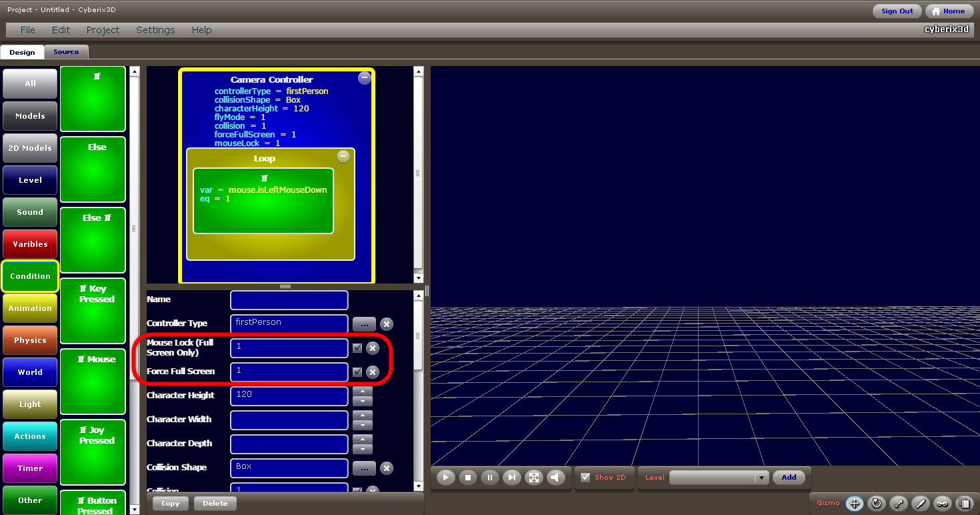Clear the Controller Type value
The width and height of the screenshot is (980, 515).
(386, 324)
